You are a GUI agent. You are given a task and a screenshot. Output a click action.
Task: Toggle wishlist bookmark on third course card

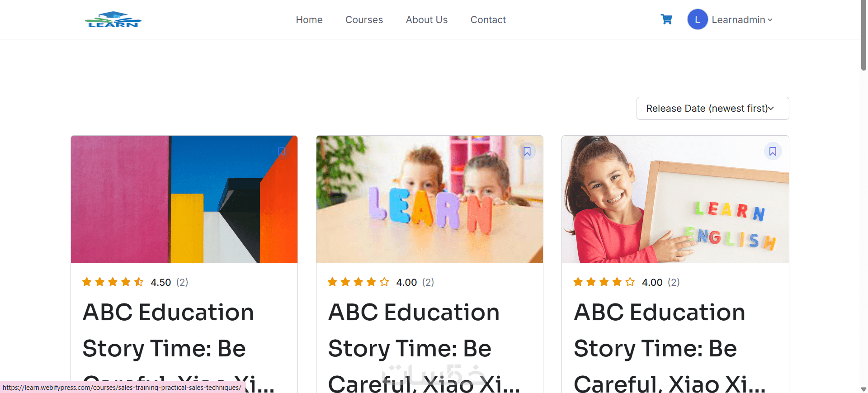coord(773,152)
